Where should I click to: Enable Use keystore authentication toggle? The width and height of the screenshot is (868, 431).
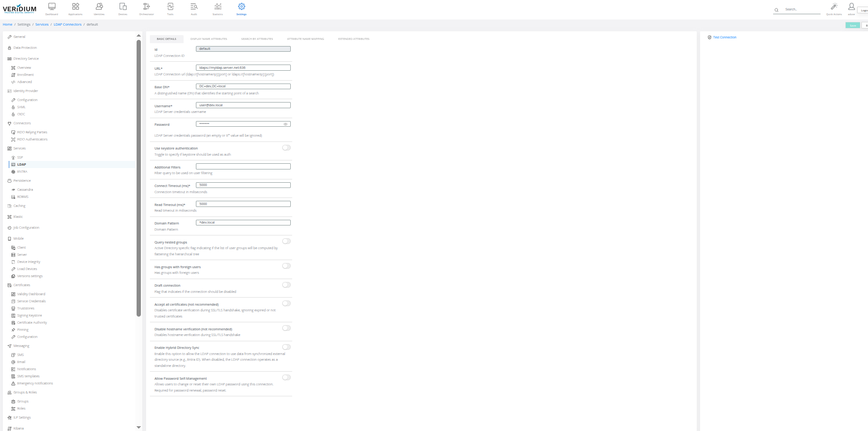pyautogui.click(x=286, y=148)
